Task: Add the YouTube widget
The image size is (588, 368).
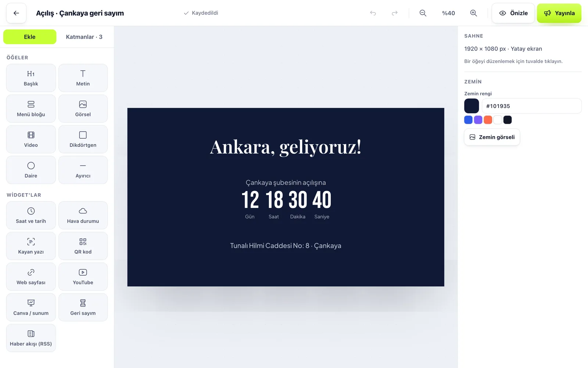Action: pyautogui.click(x=83, y=277)
